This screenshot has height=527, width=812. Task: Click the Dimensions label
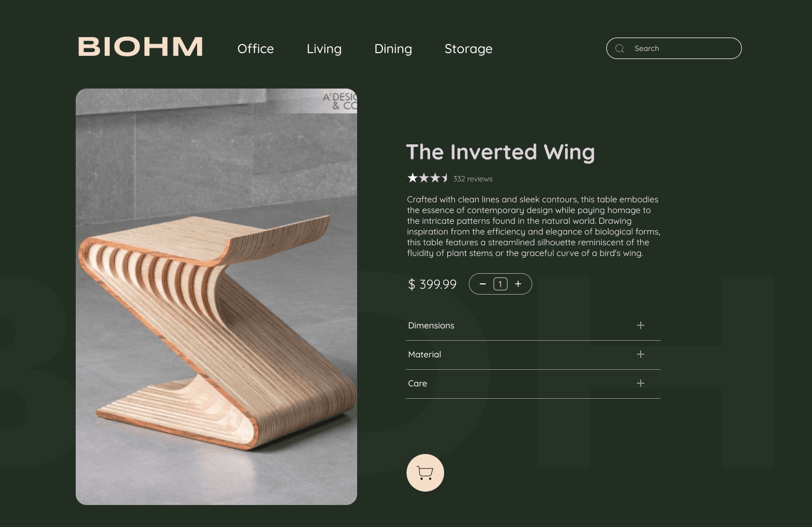pyautogui.click(x=431, y=325)
